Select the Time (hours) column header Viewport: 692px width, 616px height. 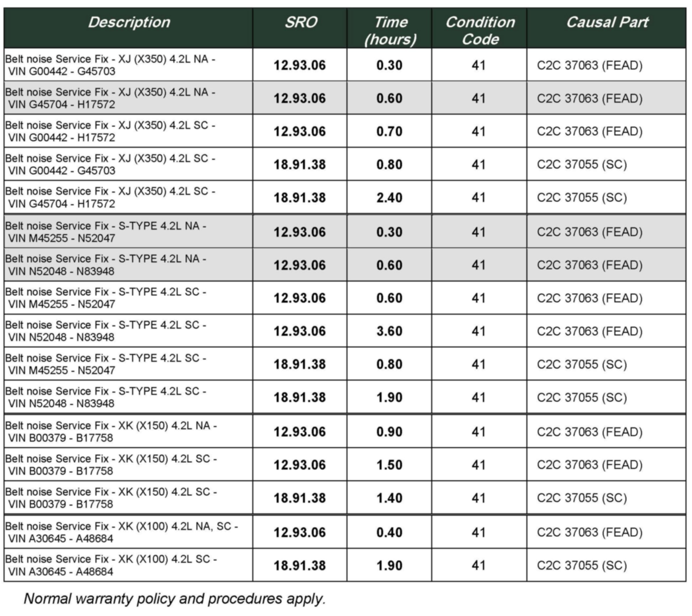tap(390, 31)
